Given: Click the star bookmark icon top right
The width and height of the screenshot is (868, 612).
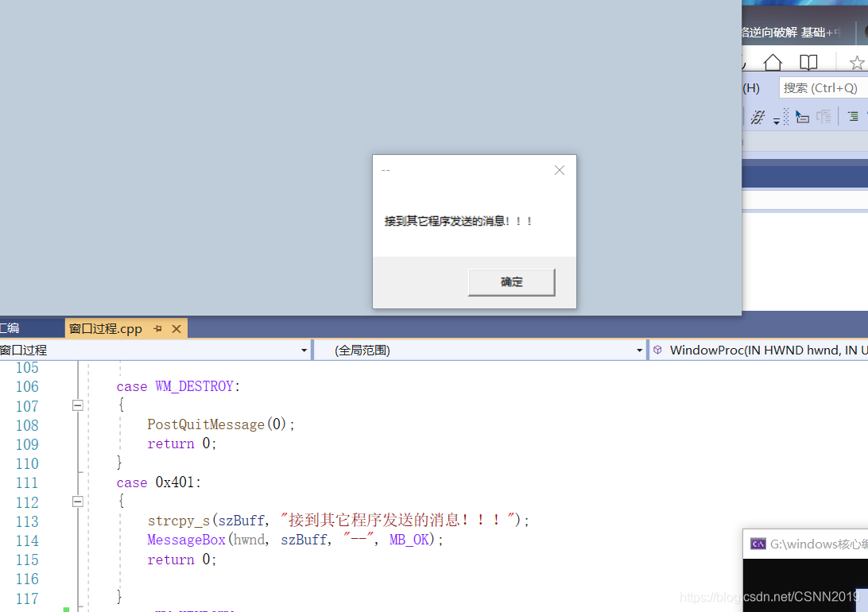Looking at the screenshot, I should pos(856,61).
